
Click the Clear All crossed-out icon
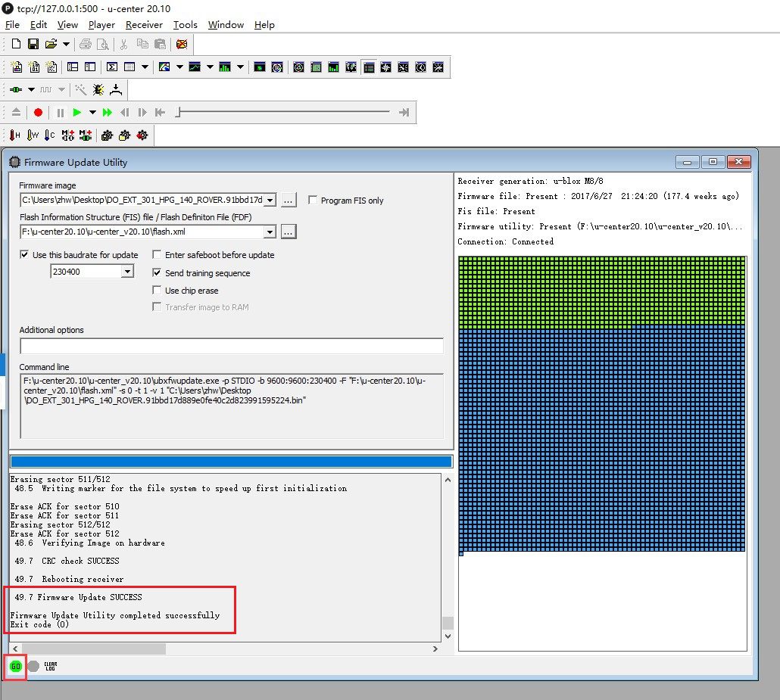tap(182, 44)
